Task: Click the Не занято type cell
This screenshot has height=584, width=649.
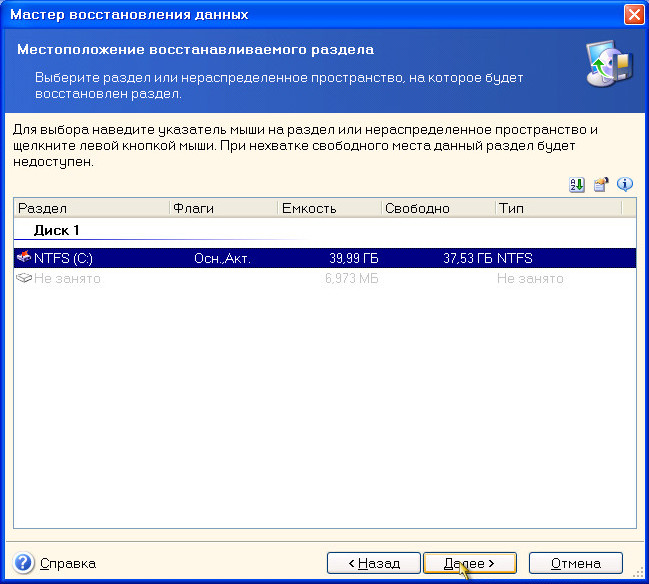Action: [x=530, y=278]
